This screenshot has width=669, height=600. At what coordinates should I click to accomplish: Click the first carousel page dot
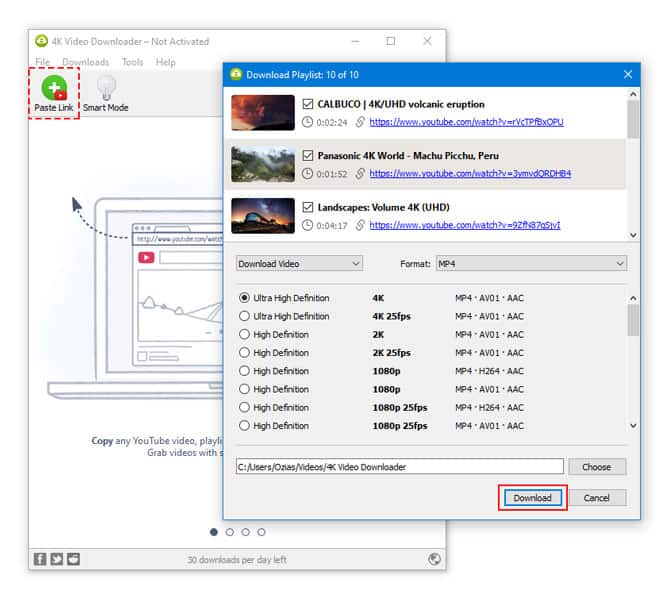pos(214,532)
